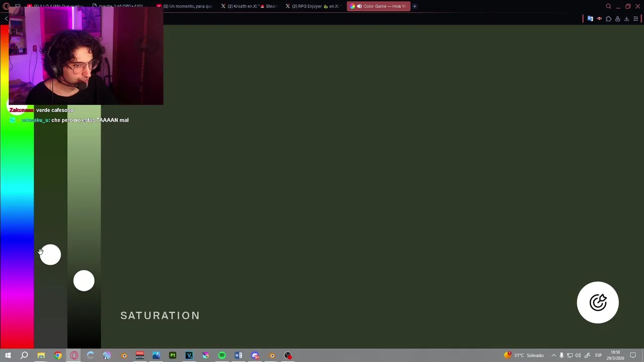Open the Photos app taskbar icon
The width and height of the screenshot is (644, 362).
click(x=156, y=355)
